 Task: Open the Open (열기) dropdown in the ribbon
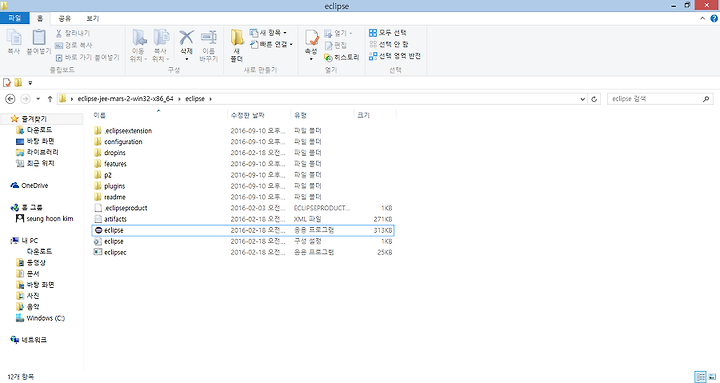pos(338,33)
